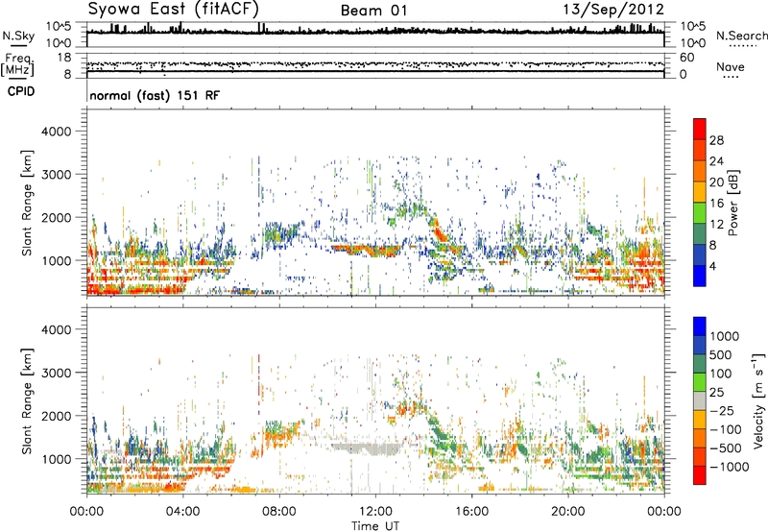Click the "N.Search" legend label
Screen dimensions: 768x532
coord(741,36)
